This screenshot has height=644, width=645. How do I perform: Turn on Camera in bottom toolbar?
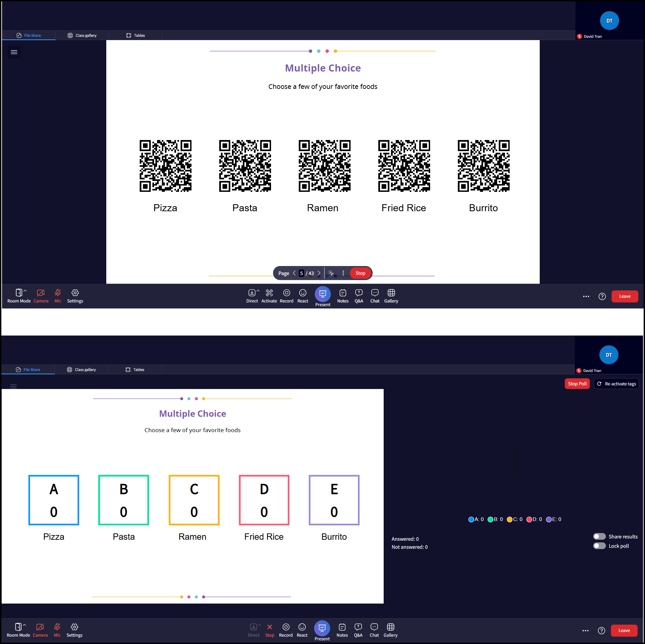(x=40, y=630)
